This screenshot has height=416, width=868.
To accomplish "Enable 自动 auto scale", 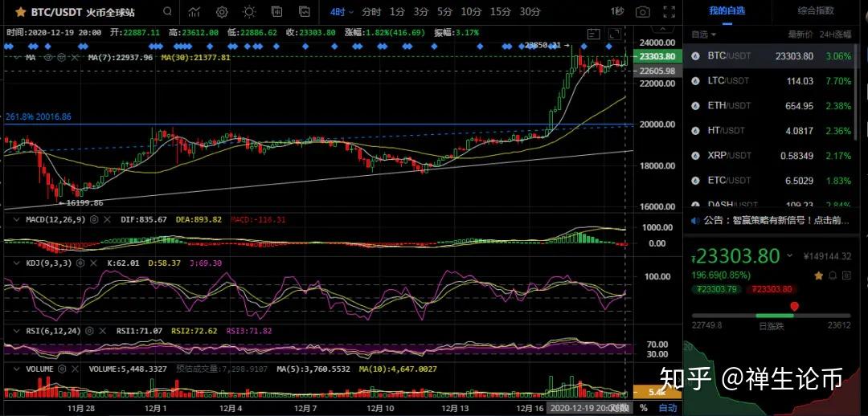I will (668, 408).
